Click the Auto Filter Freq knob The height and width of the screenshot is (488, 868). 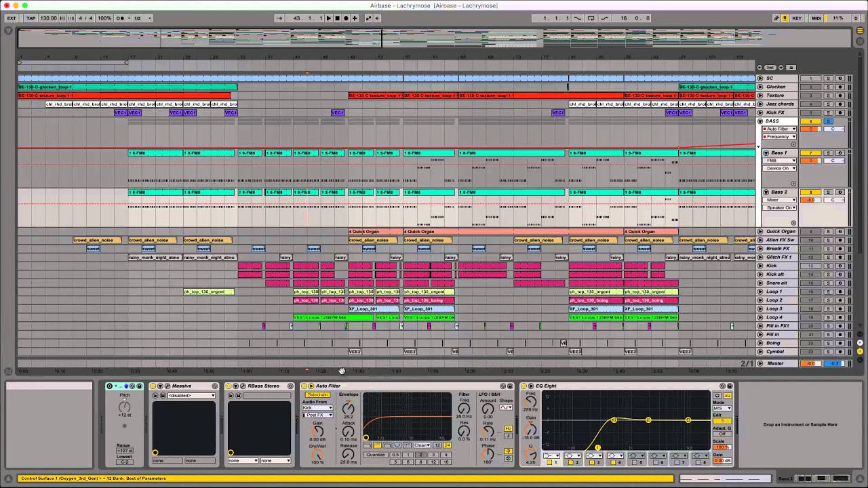tap(465, 408)
